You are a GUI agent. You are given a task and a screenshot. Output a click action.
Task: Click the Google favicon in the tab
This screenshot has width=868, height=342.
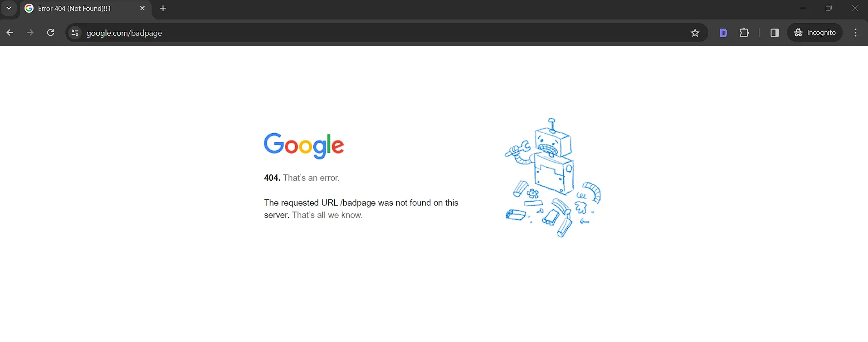point(29,8)
